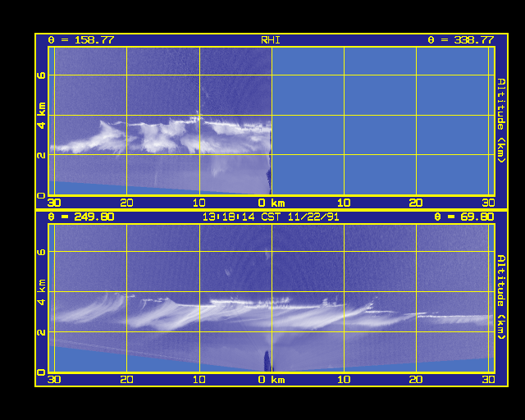The height and width of the screenshot is (420, 525).
Task: Click the '0 km' range label under the lower panel
Action: [272, 380]
